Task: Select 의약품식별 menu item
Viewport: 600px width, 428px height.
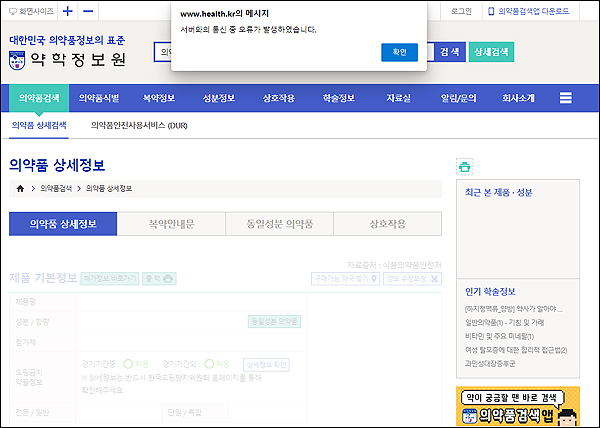Action: coord(99,98)
